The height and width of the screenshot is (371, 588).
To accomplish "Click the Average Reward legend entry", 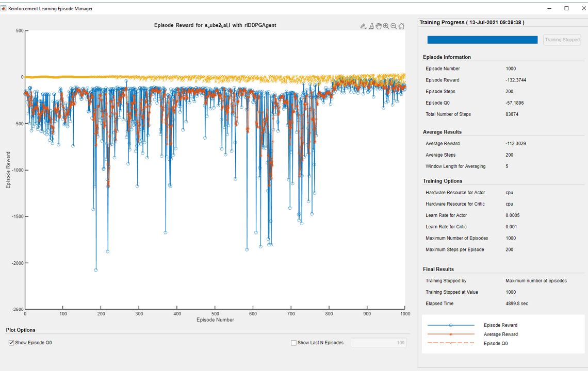I will 500,334.
